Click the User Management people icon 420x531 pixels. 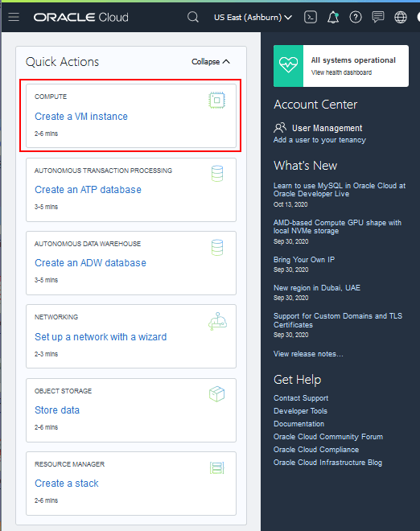point(280,128)
